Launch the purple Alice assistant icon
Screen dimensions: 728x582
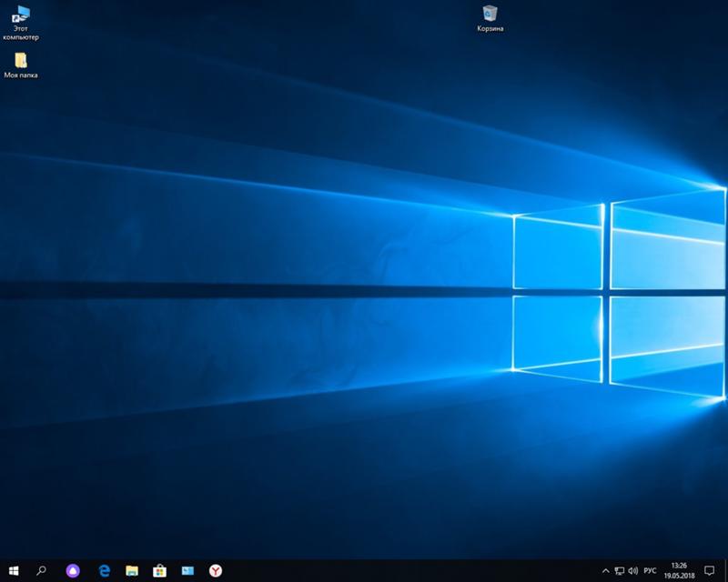tap(73, 571)
